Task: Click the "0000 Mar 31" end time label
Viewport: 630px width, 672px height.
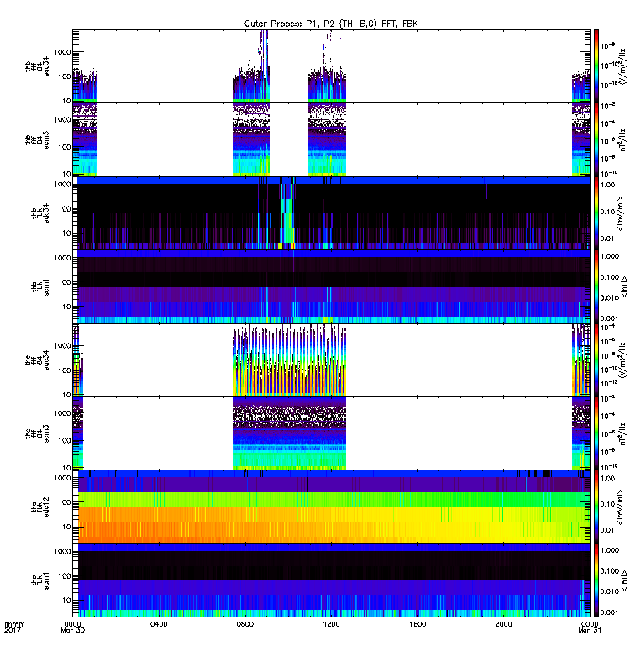Action: point(590,627)
